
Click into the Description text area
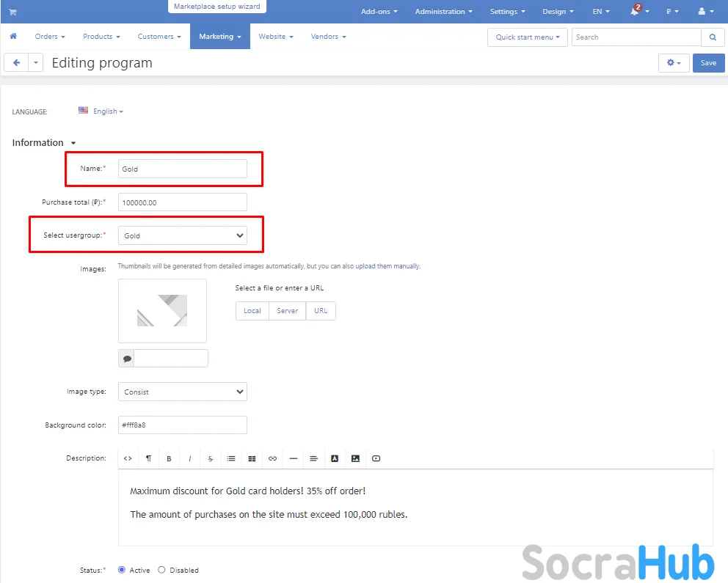415,507
